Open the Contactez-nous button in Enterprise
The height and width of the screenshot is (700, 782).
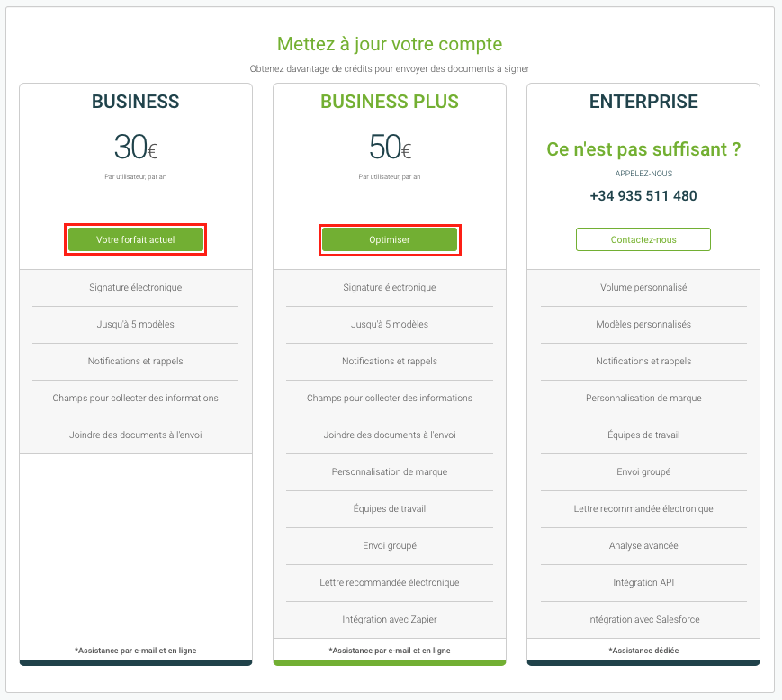pyautogui.click(x=643, y=240)
